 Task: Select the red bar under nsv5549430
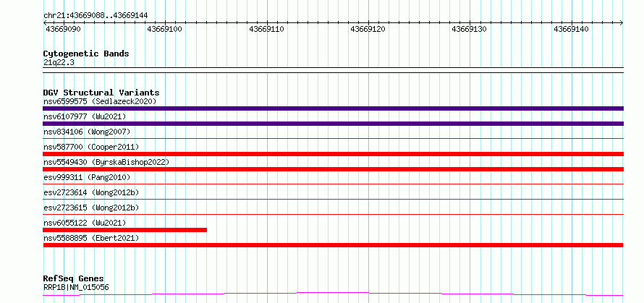click(x=333, y=169)
